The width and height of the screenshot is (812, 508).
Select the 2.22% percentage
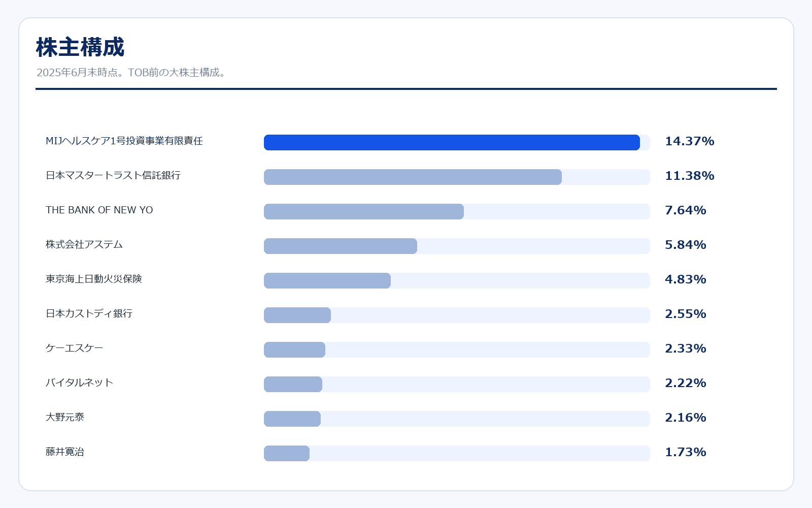(x=686, y=383)
